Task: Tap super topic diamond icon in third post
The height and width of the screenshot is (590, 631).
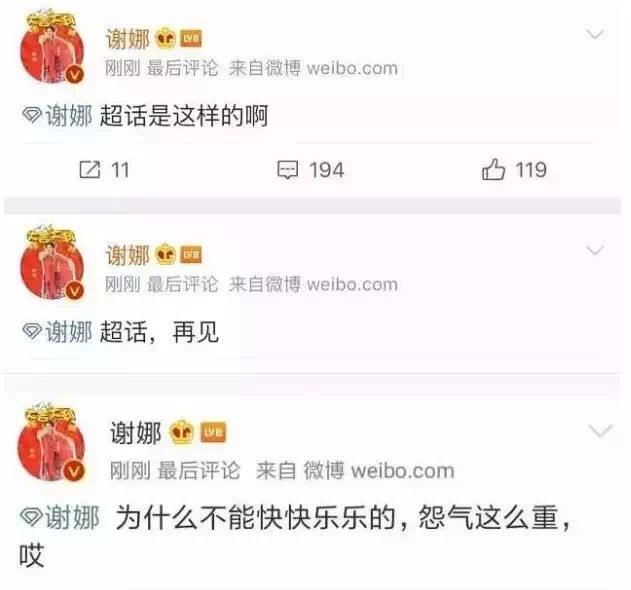Action: tap(31, 517)
